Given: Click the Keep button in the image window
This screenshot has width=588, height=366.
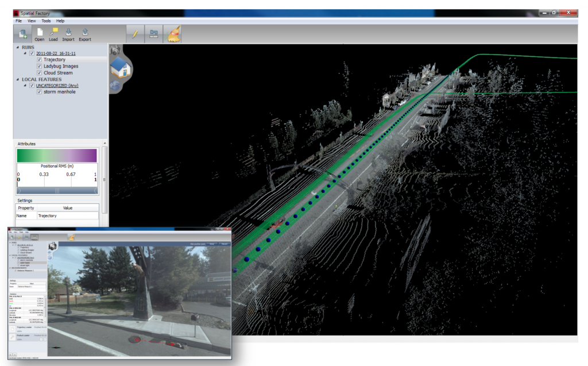Looking at the screenshot, I should (212, 244).
